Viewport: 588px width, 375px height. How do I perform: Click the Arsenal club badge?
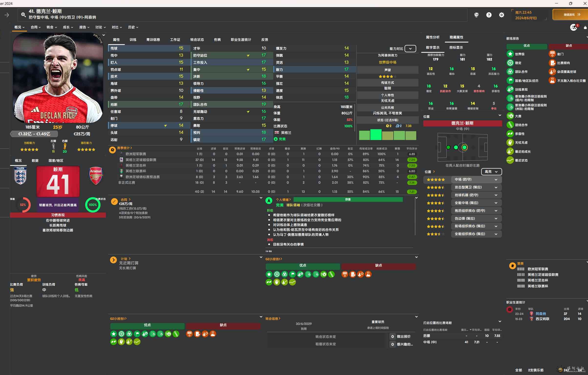(x=96, y=176)
